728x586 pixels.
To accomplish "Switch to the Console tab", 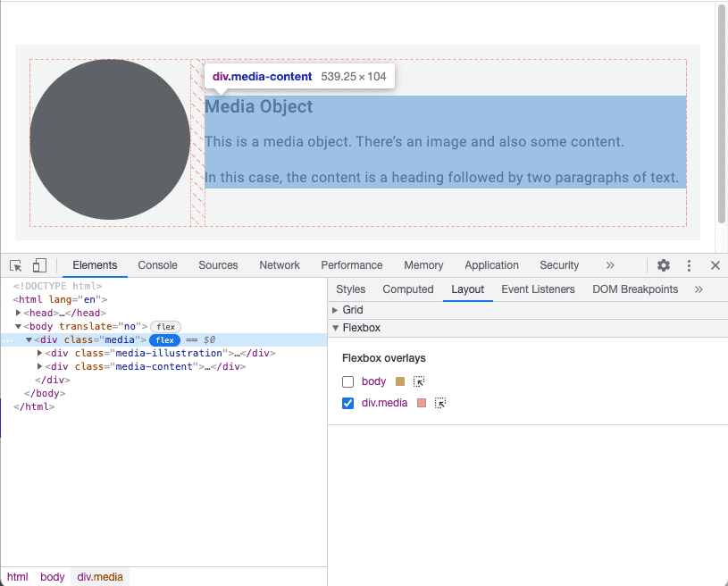I will (157, 265).
